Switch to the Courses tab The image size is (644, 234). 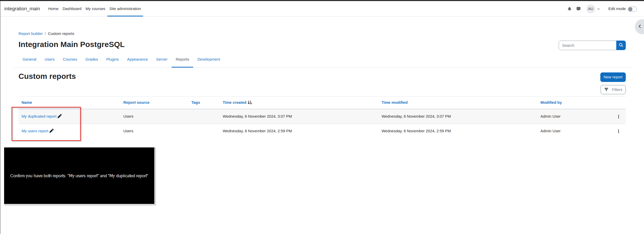70,59
